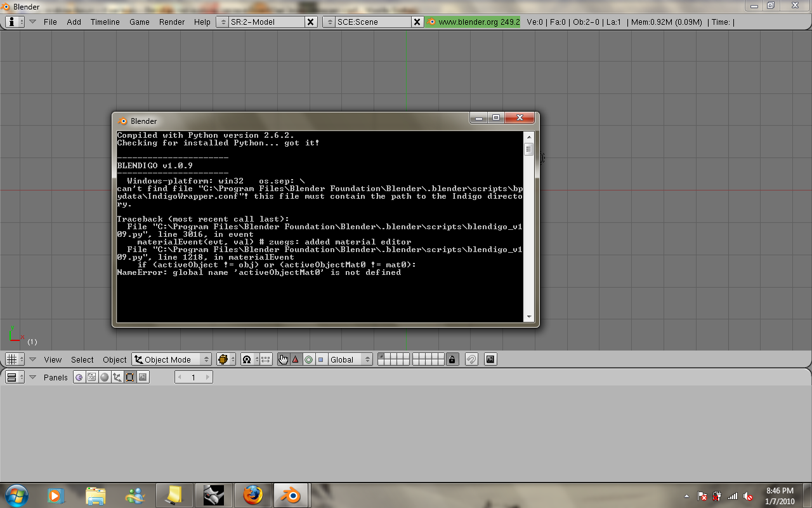Open the Render menu
This screenshot has width=812, height=508.
point(172,22)
